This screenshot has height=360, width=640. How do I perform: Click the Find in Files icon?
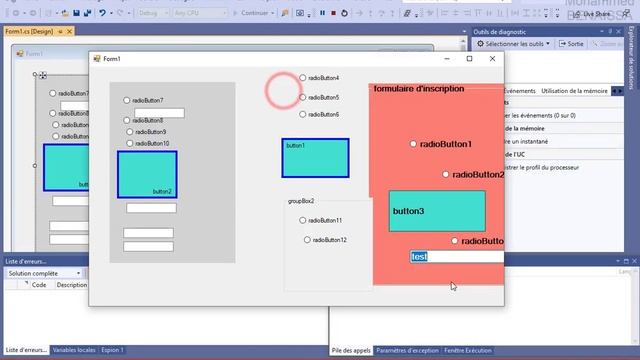pos(285,13)
